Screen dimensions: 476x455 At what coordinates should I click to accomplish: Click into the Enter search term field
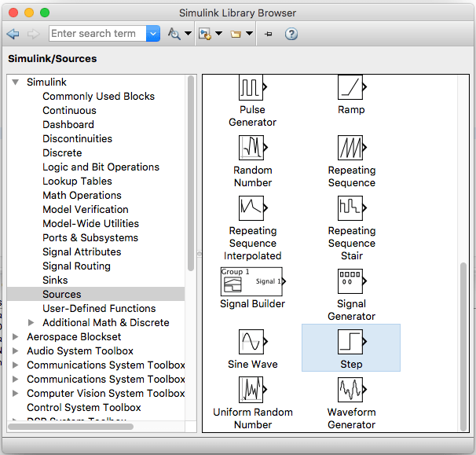[x=97, y=34]
